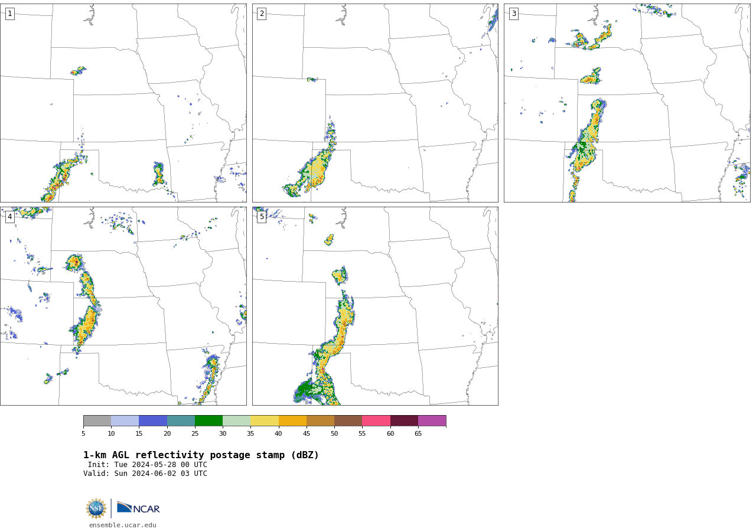Click the blue 15-20 dBZ swatch
756x532 pixels.
(x=153, y=421)
